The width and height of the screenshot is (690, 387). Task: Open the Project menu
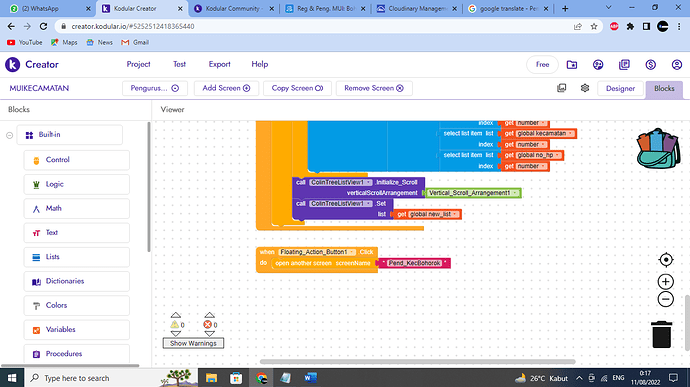139,64
